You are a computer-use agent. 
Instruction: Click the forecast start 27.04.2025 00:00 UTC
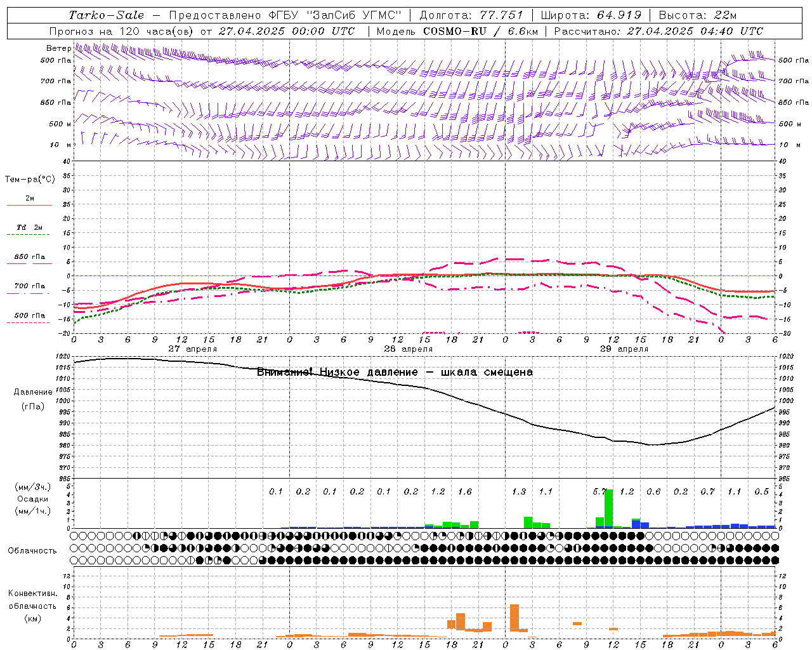click(x=287, y=31)
